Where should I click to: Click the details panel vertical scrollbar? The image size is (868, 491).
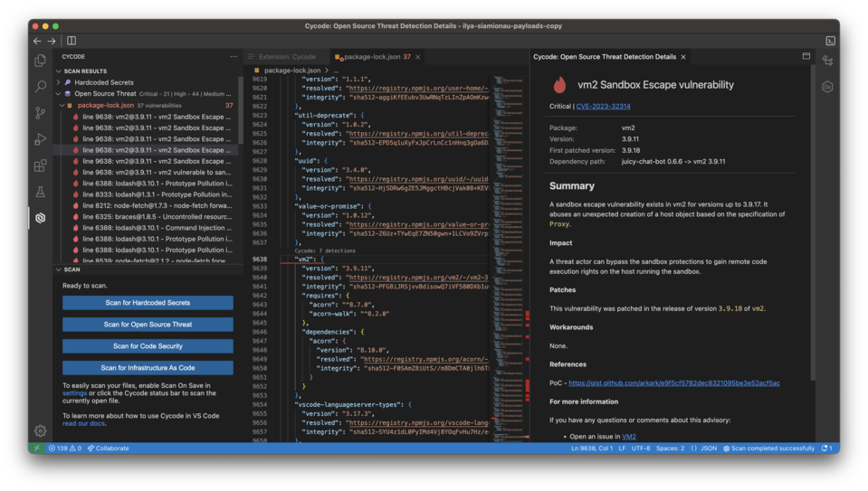[x=812, y=222]
